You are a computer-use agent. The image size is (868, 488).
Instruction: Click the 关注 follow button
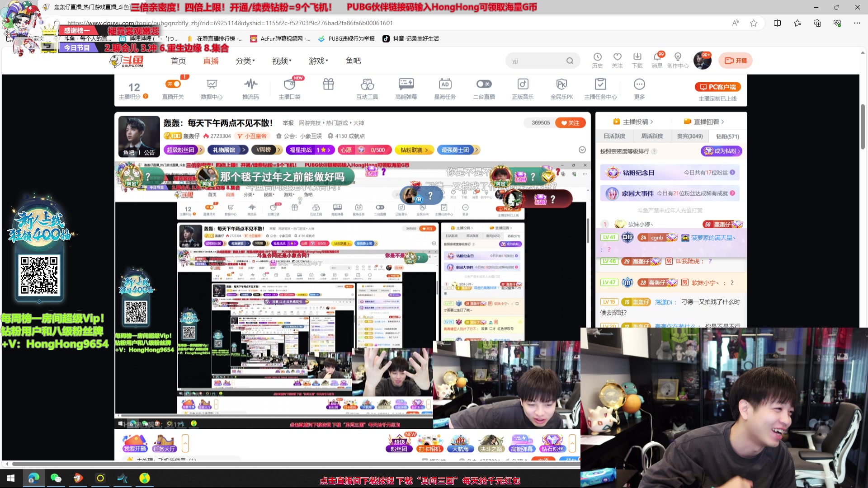570,122
